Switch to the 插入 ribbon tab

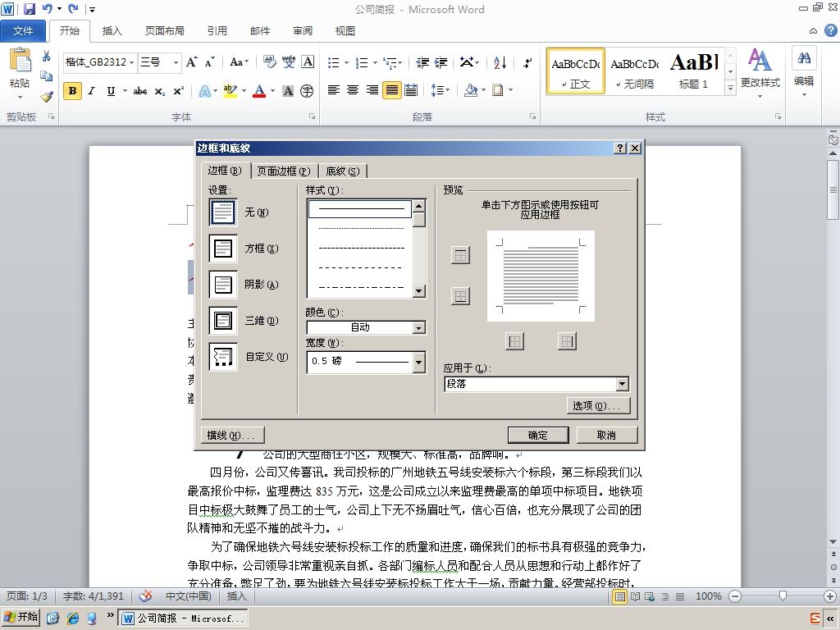coord(112,31)
